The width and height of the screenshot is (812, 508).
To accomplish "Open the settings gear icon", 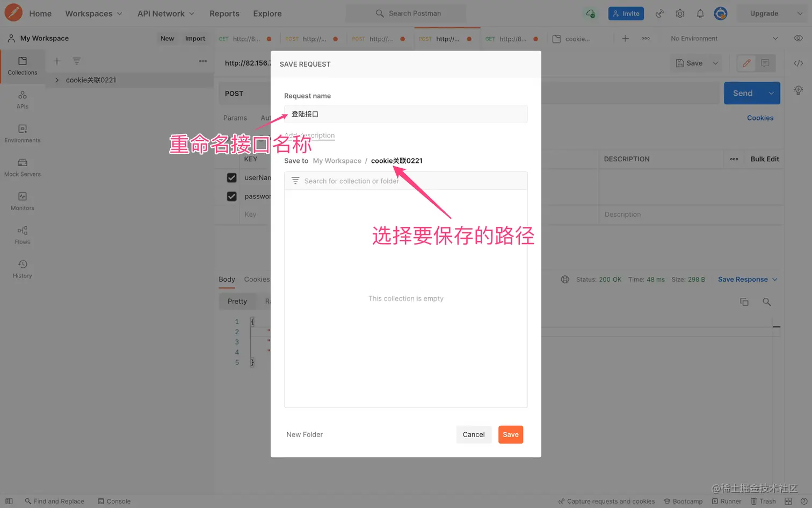I will click(x=680, y=13).
